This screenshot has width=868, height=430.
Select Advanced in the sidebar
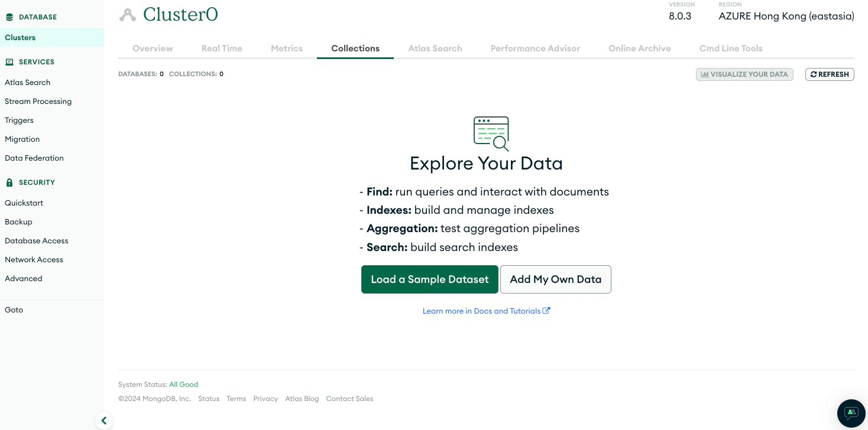[24, 279]
